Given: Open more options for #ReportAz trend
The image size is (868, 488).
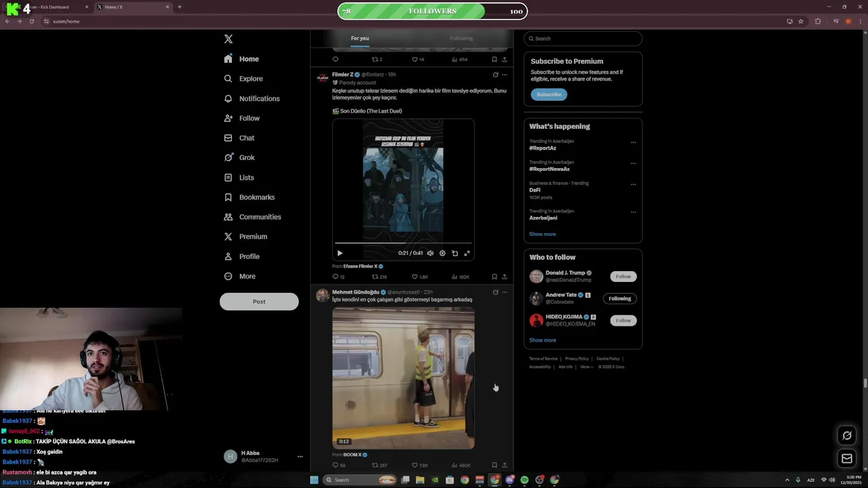Looking at the screenshot, I should (633, 142).
